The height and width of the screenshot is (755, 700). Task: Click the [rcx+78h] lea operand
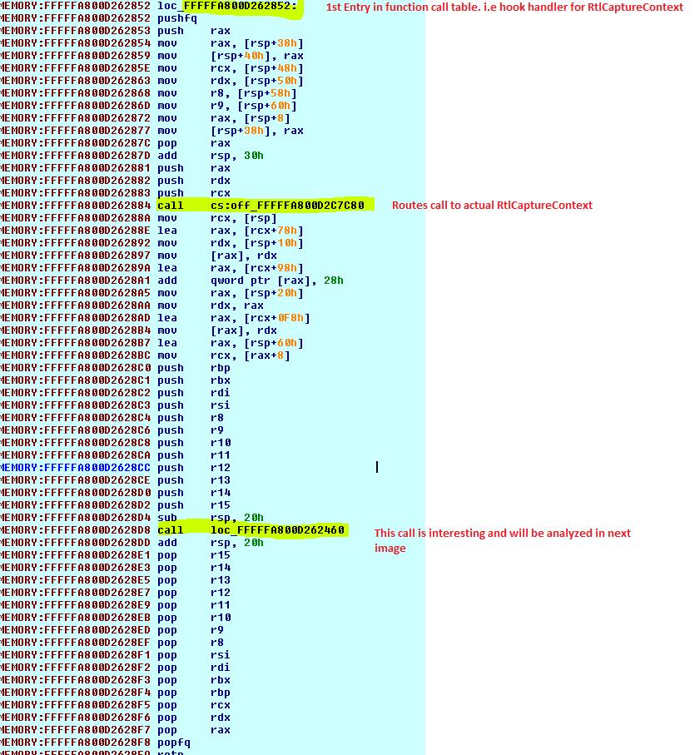tap(268, 231)
